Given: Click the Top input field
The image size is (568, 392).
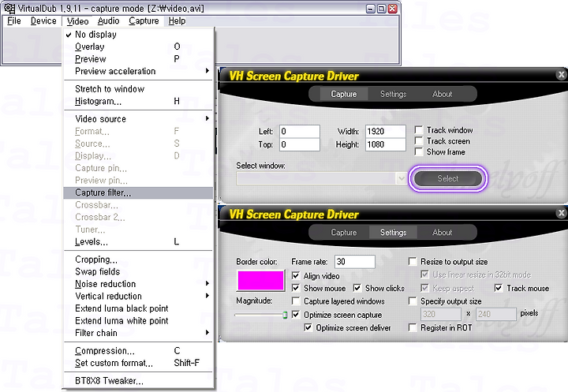Looking at the screenshot, I should point(300,144).
